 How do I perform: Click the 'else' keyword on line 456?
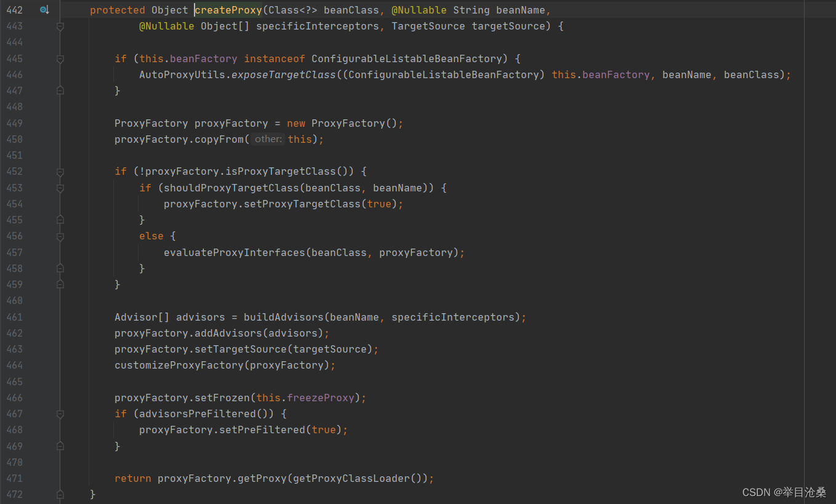coord(151,236)
